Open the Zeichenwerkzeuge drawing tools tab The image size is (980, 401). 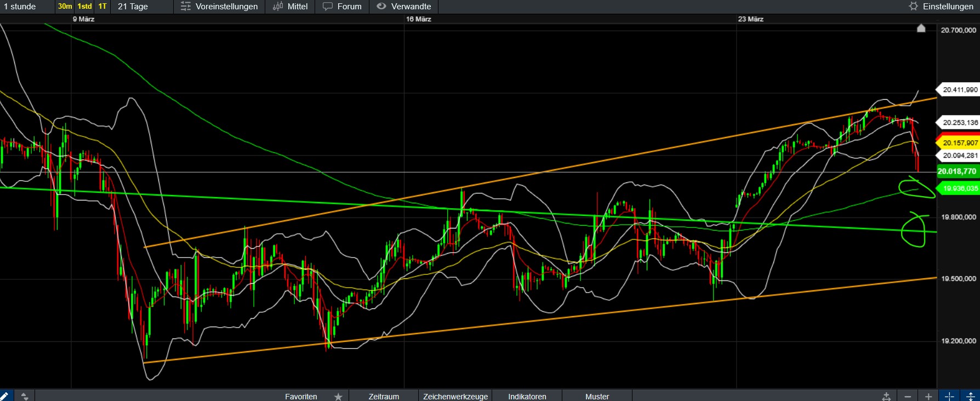(455, 396)
